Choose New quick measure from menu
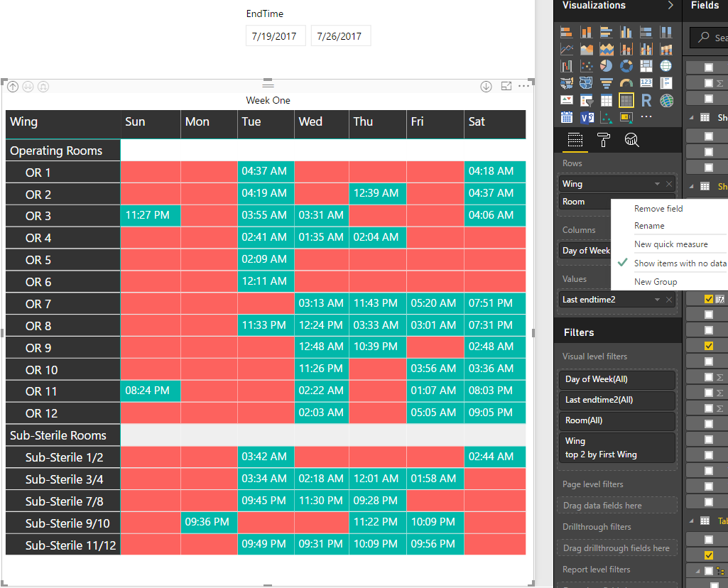 [x=671, y=244]
